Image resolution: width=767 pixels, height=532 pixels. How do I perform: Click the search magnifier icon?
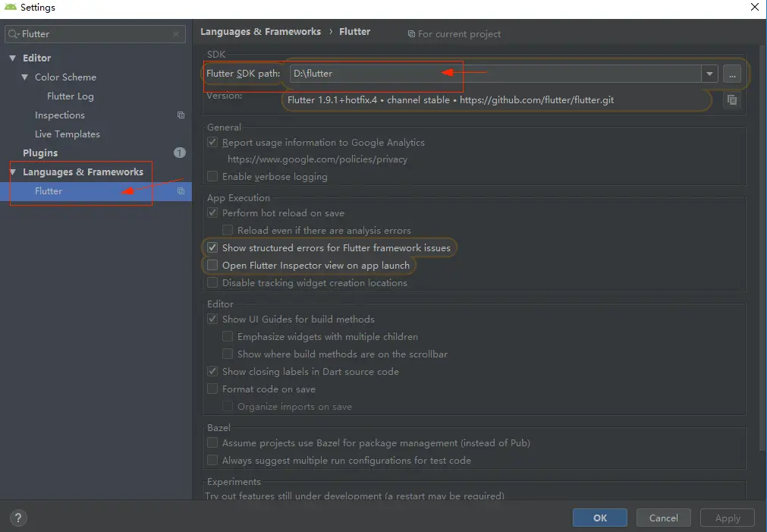pos(13,33)
